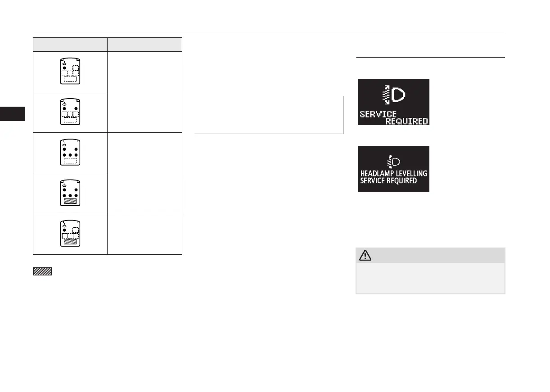The height and width of the screenshot is (392, 550).
Task: Click blank cell beside five-occupant hatched-luggage diagram
Action: tap(144, 193)
